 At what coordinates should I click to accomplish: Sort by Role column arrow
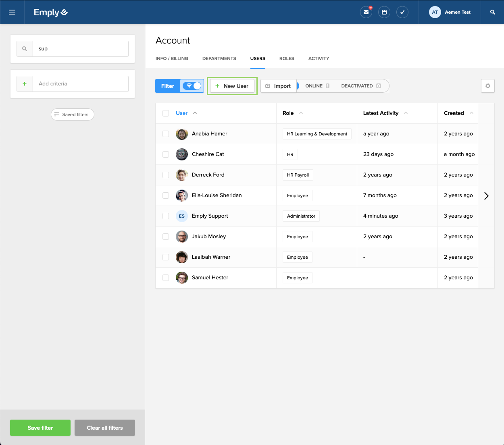[301, 113]
